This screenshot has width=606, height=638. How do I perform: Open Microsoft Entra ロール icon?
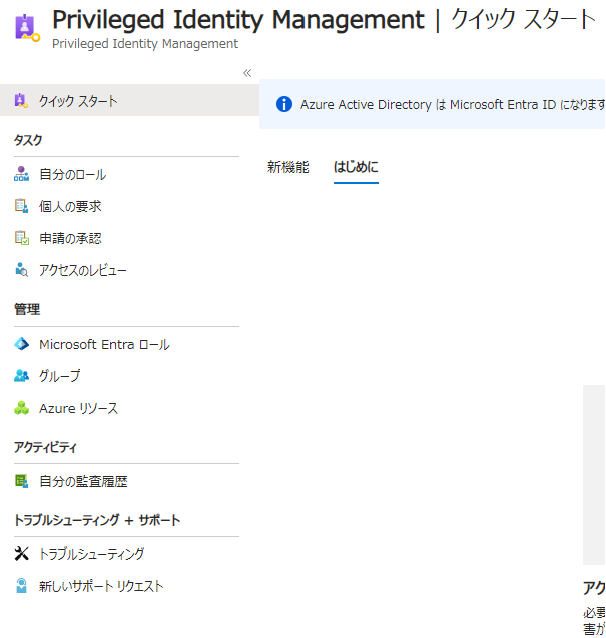[22, 345]
